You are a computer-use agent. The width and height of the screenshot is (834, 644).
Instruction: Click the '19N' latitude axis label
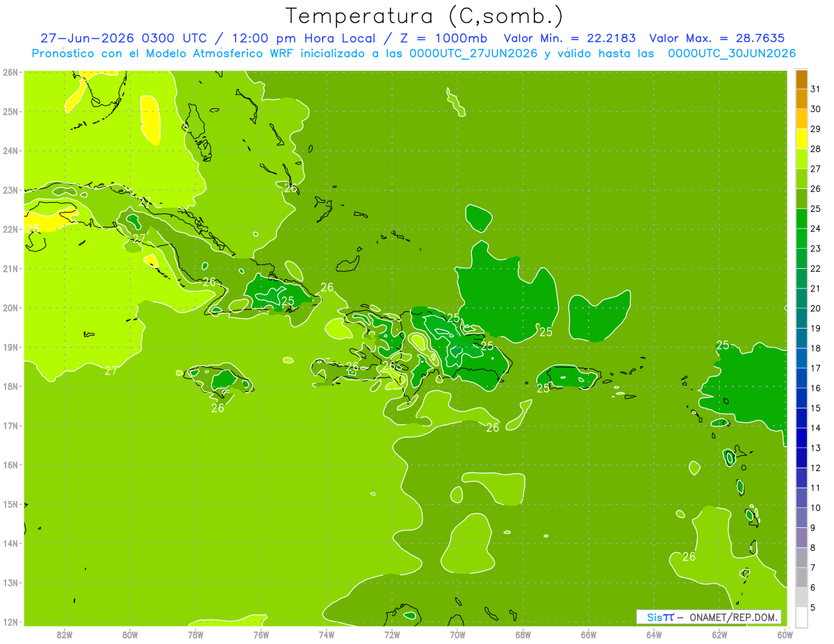pos(10,347)
